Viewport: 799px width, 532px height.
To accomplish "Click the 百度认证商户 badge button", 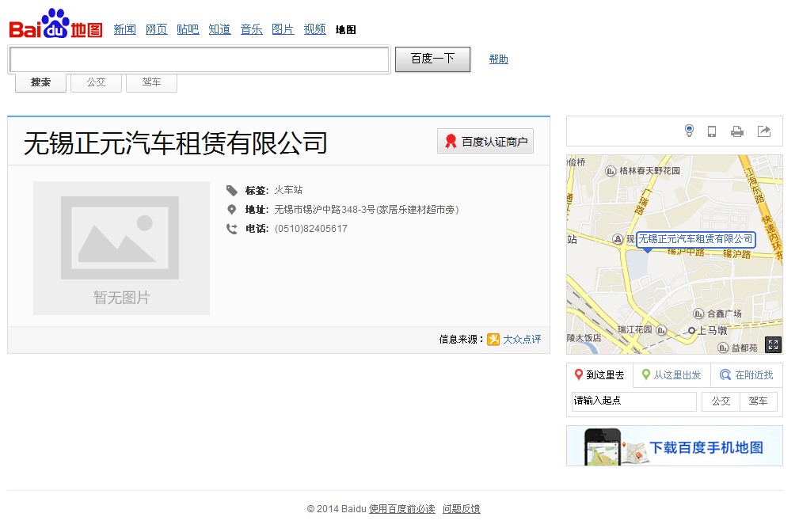I will coord(485,142).
